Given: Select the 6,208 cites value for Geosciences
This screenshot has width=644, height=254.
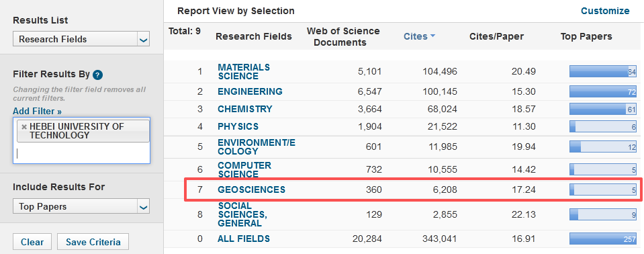Looking at the screenshot, I should coord(445,190).
